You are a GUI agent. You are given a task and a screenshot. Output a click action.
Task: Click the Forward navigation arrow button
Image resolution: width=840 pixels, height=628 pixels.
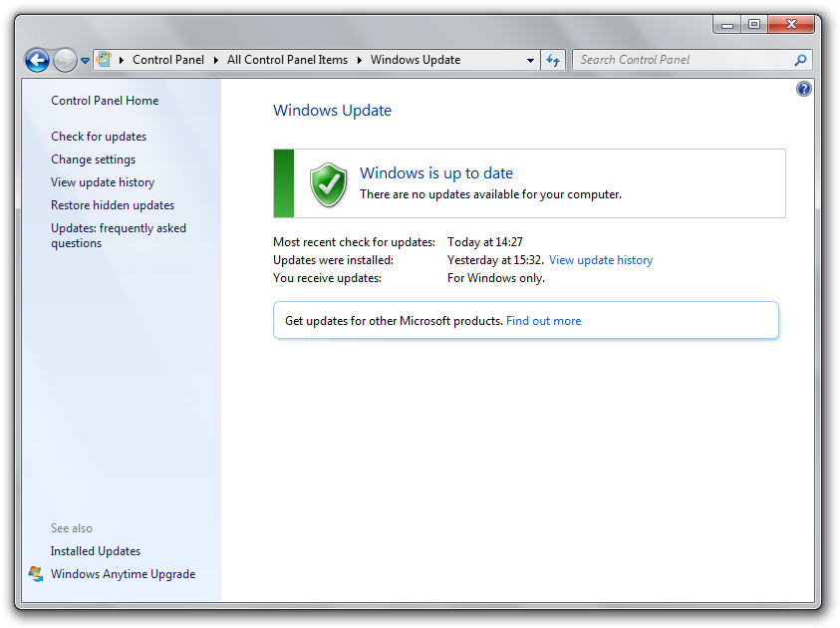coord(64,60)
